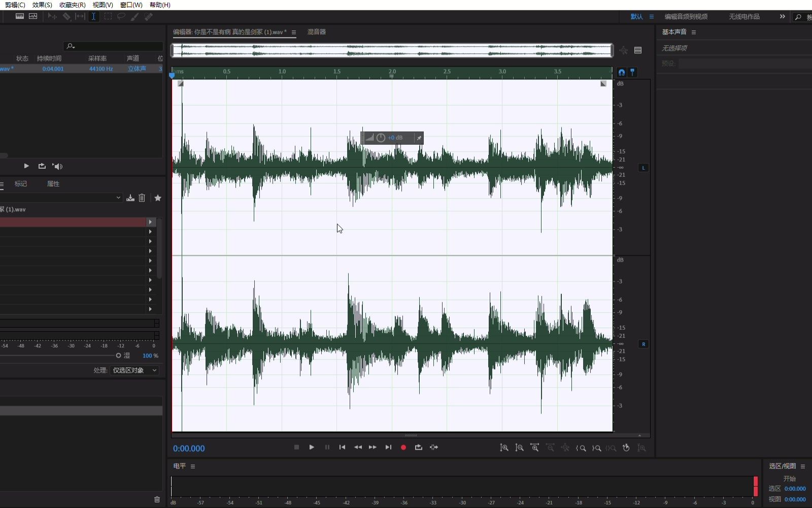Switch to the 混音器 tab
This screenshot has height=508, width=812.
(x=317, y=32)
